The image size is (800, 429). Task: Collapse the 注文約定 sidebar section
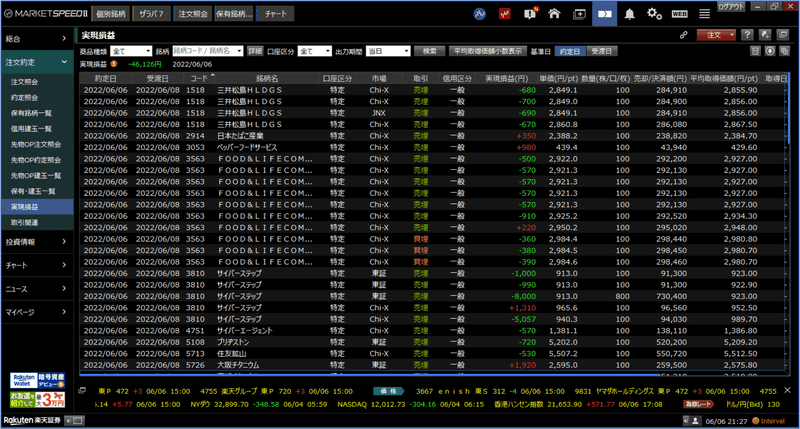[36, 62]
